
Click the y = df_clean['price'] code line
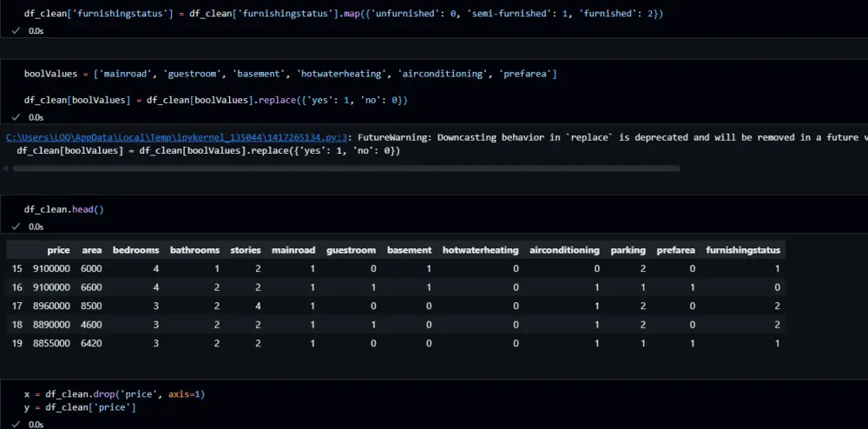(80, 406)
